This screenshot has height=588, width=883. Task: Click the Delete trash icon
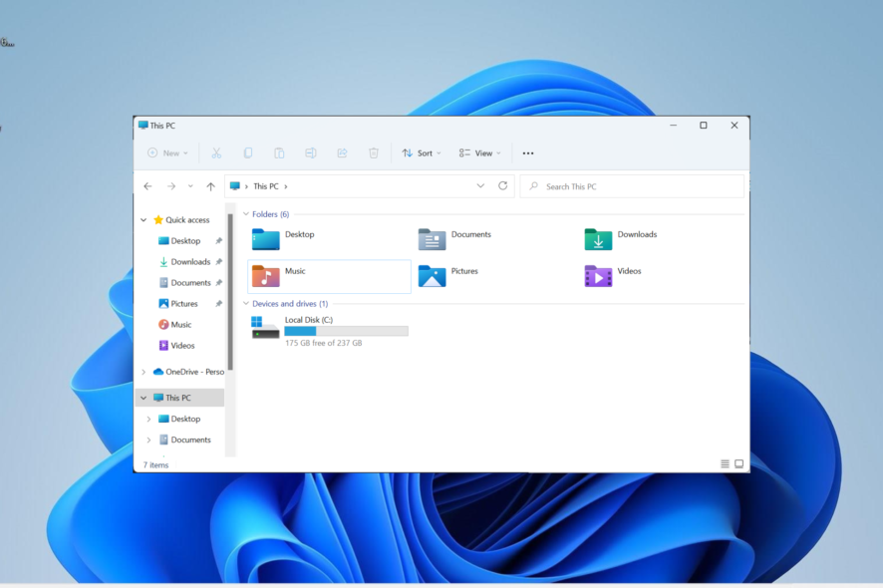click(x=374, y=153)
